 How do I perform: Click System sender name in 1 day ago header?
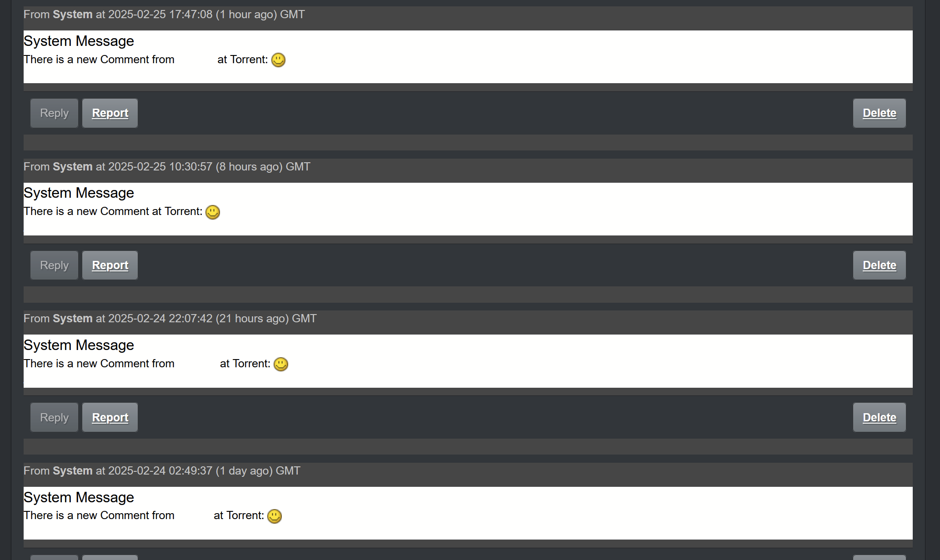[x=73, y=471]
